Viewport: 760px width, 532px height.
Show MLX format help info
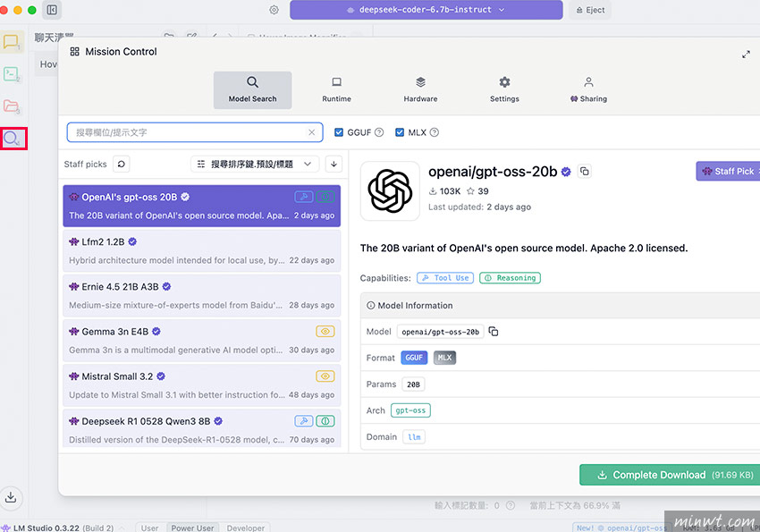[x=435, y=132]
